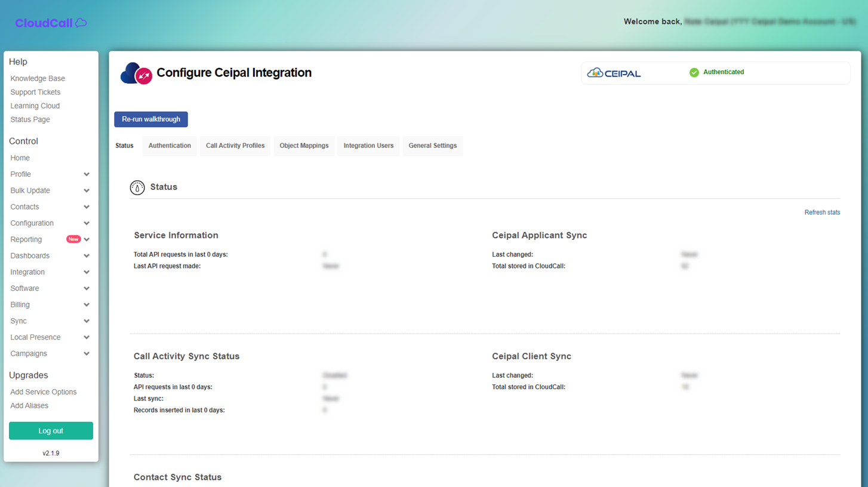Select the Configuration menu item
Image resolution: width=868 pixels, height=487 pixels.
tap(32, 223)
